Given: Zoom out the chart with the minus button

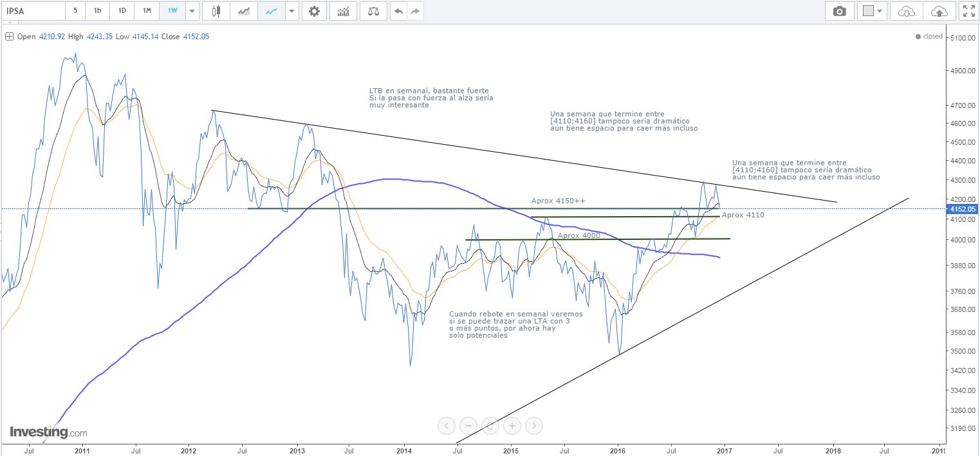Looking at the screenshot, I should [469, 425].
